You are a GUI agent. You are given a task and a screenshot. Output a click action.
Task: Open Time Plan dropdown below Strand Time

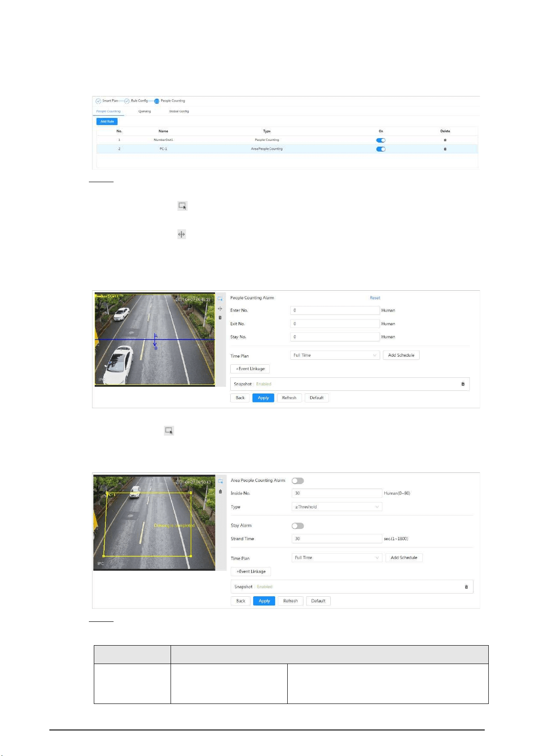point(337,558)
